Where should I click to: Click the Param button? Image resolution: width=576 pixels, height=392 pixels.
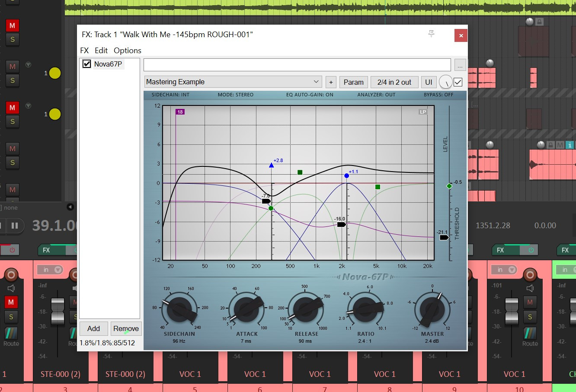coord(353,82)
